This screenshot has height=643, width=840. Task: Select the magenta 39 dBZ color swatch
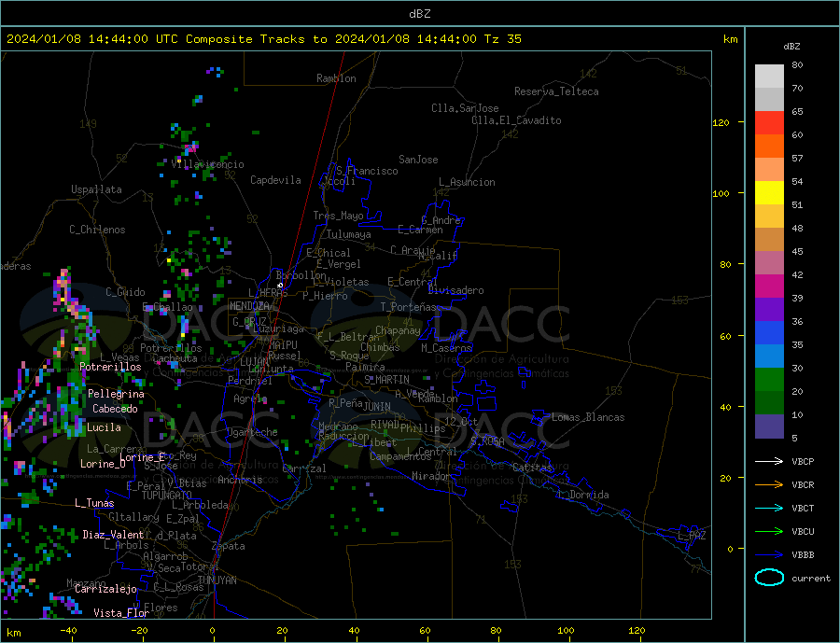[x=769, y=287]
